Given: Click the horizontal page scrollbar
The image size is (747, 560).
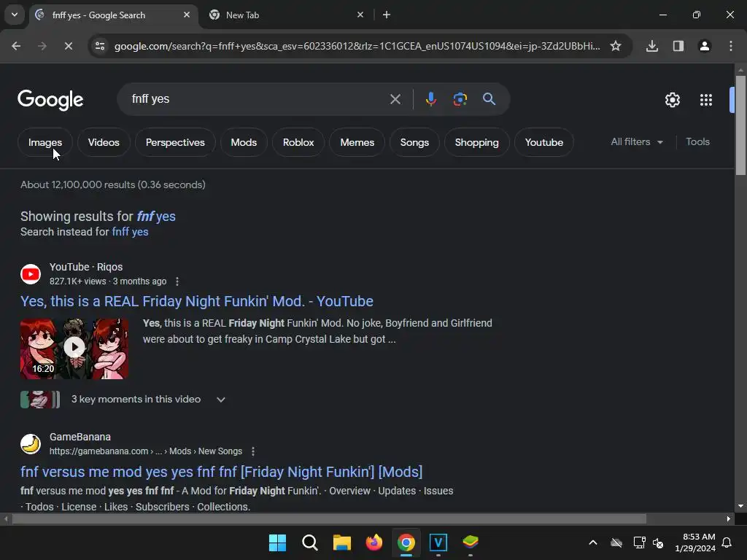Looking at the screenshot, I should tap(329, 518).
